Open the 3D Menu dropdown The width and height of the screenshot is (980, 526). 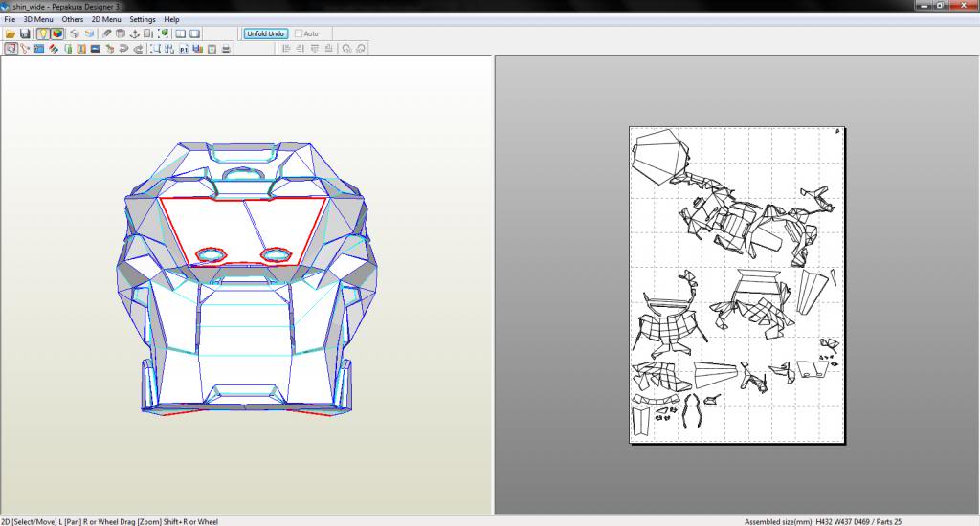37,19
